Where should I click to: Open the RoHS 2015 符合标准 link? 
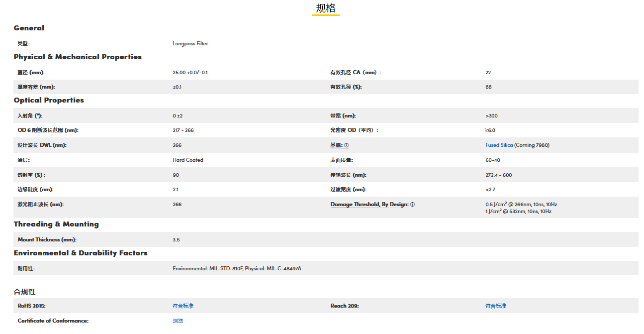(183, 306)
